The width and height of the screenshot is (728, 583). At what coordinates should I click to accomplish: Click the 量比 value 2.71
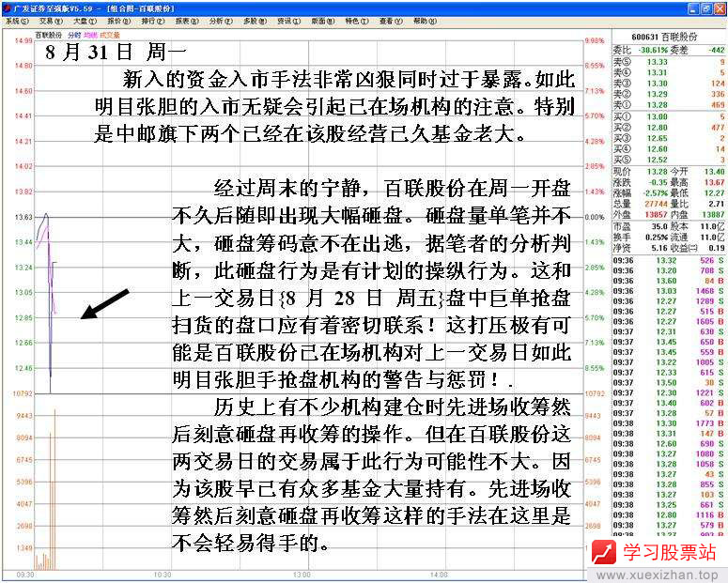click(x=717, y=204)
